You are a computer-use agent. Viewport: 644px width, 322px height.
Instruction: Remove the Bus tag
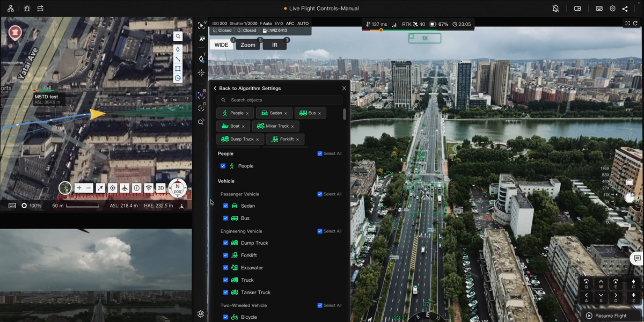tap(319, 113)
